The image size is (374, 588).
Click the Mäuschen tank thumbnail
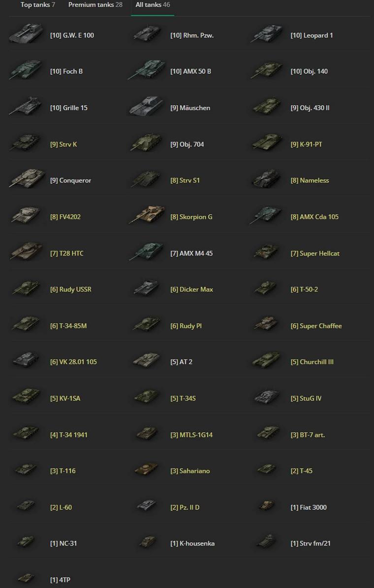[x=147, y=106]
